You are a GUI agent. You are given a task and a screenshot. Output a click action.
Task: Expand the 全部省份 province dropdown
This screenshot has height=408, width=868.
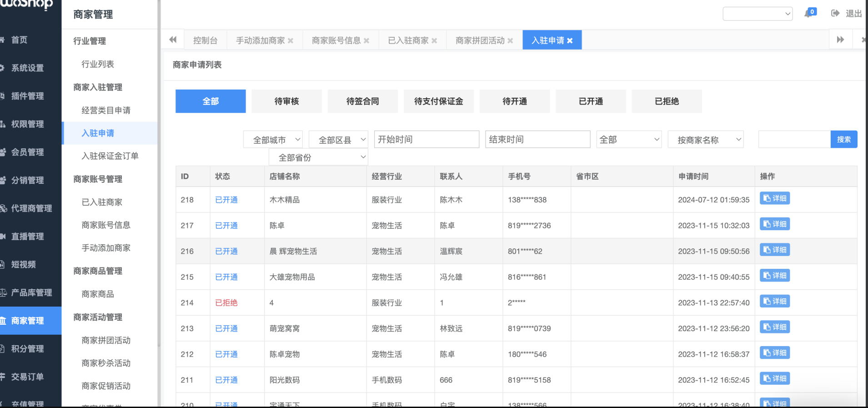pos(318,157)
